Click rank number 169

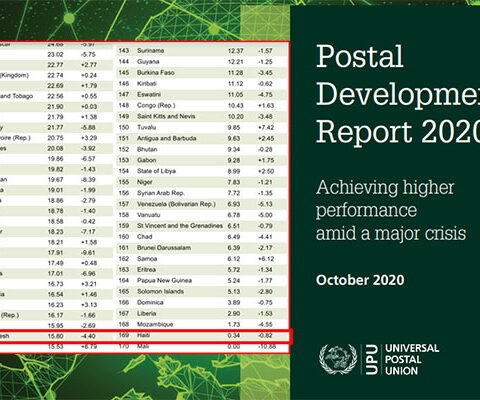[x=124, y=335]
